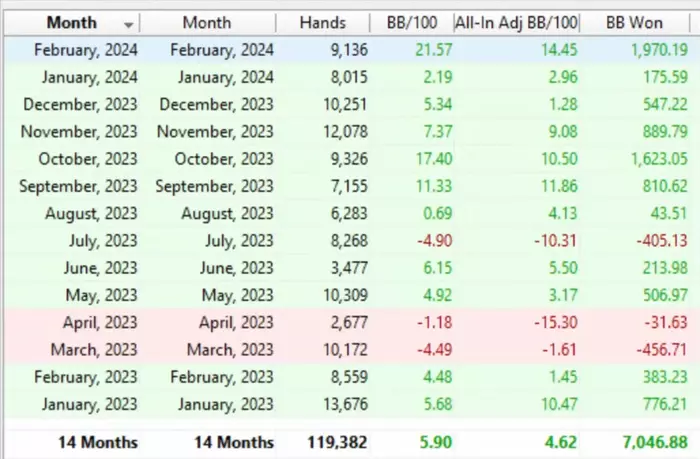This screenshot has width=700, height=459.
Task: Sort by BB Won column header
Action: pos(634,23)
